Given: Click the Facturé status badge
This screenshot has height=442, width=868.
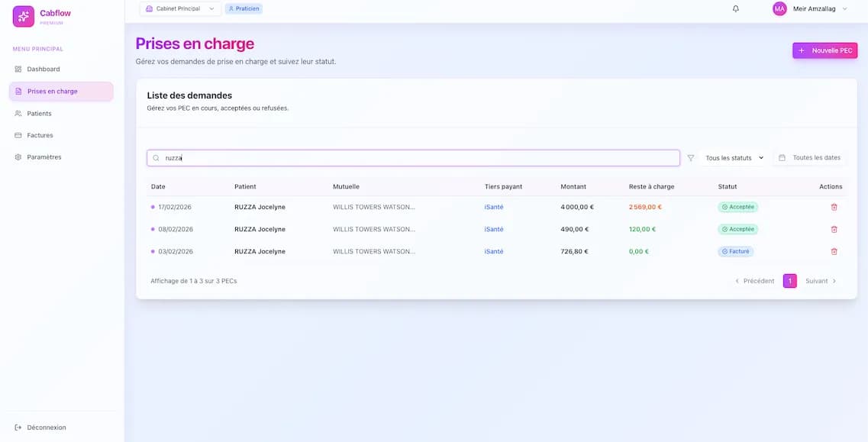Looking at the screenshot, I should [736, 251].
